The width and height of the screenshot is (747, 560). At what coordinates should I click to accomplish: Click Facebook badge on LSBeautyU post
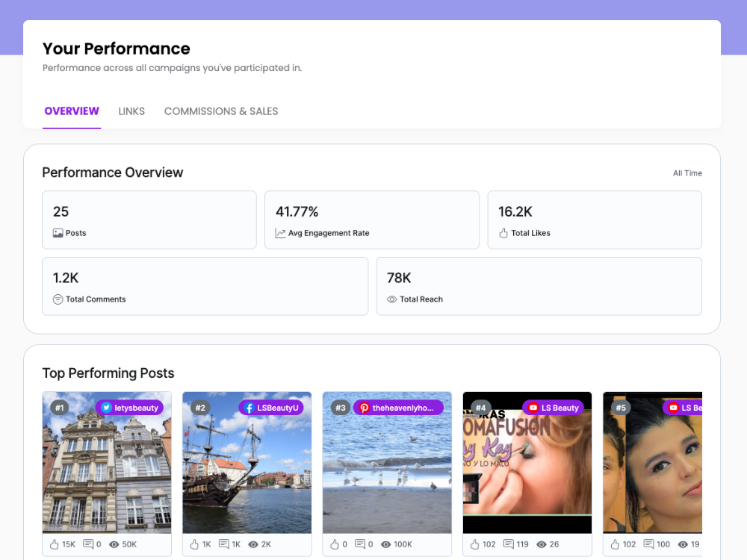[249, 408]
